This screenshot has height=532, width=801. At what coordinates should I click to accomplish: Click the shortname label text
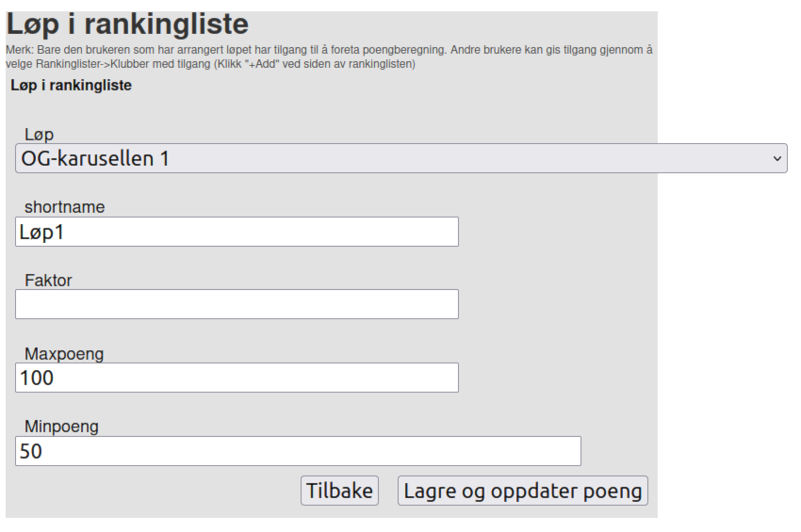click(64, 207)
